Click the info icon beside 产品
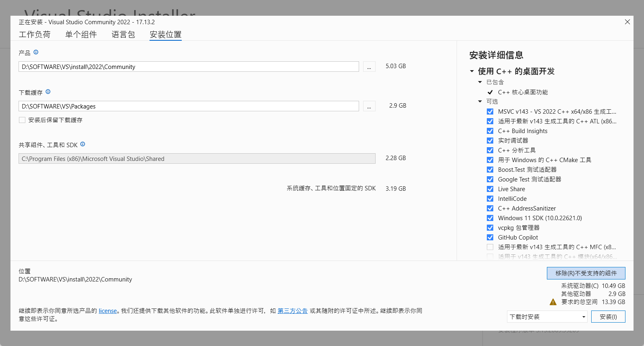Viewport: 644px width, 346px height. [36, 52]
